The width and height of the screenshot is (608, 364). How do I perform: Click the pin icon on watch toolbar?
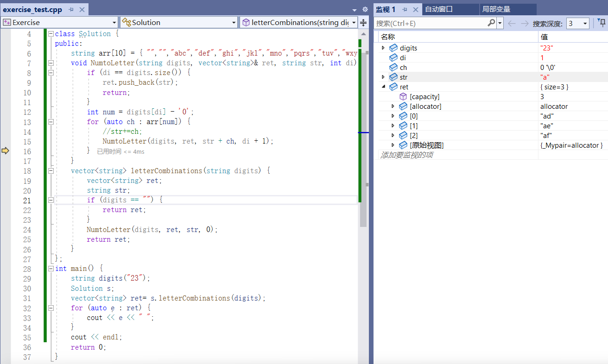(602, 23)
